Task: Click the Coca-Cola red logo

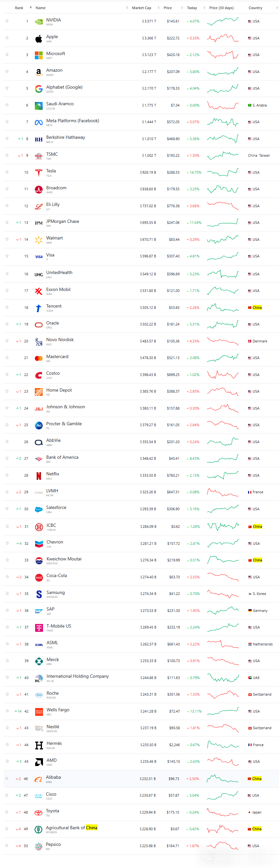Action: tap(39, 578)
